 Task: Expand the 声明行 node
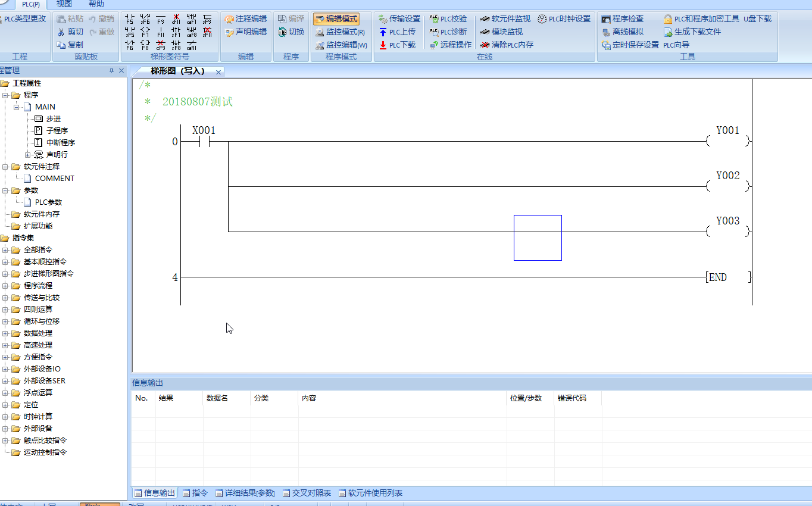(27, 155)
